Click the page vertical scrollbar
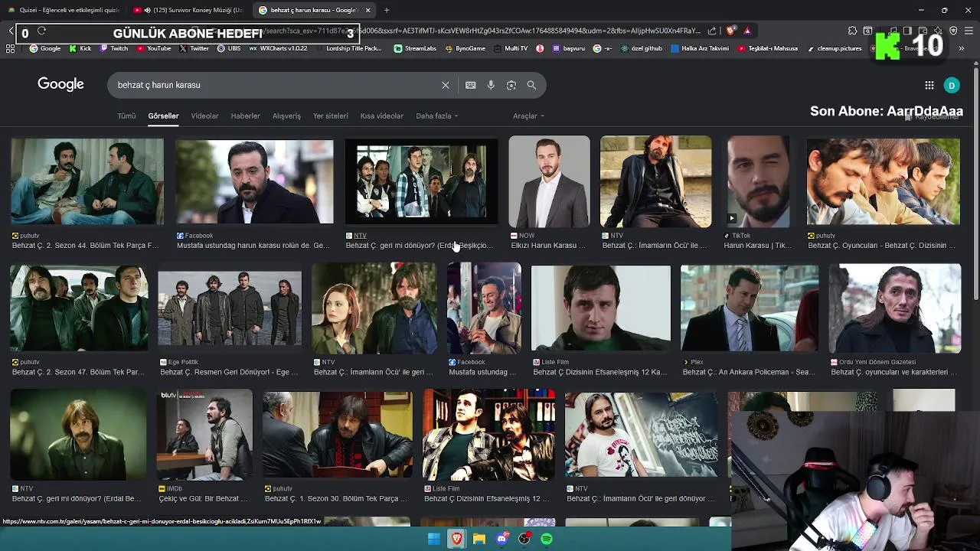This screenshot has height=551, width=980. [975, 184]
